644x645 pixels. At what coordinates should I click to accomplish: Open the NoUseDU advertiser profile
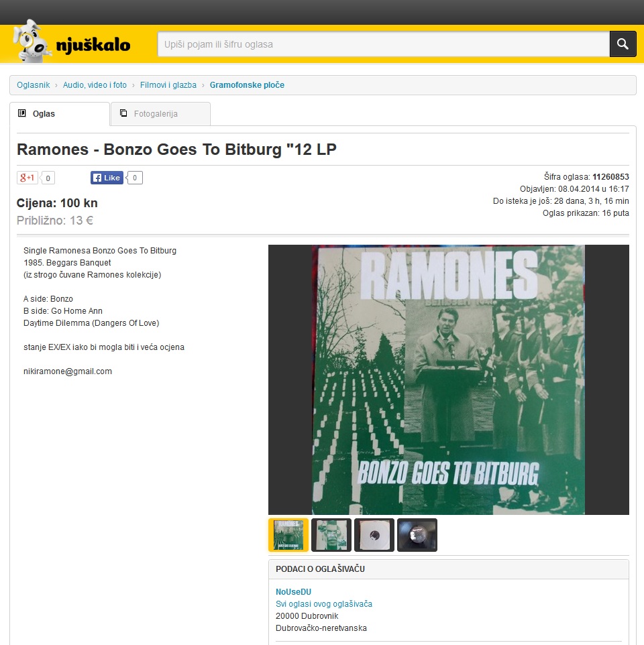pyautogui.click(x=293, y=592)
